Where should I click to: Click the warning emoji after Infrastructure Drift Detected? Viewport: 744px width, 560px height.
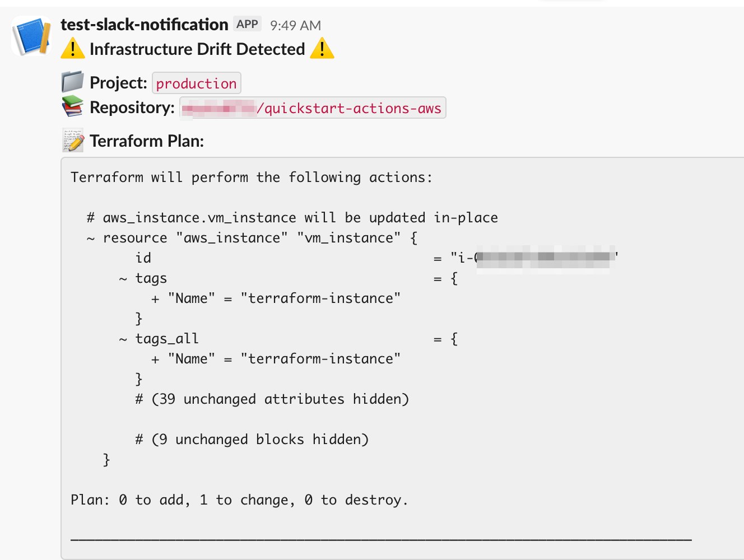click(322, 49)
